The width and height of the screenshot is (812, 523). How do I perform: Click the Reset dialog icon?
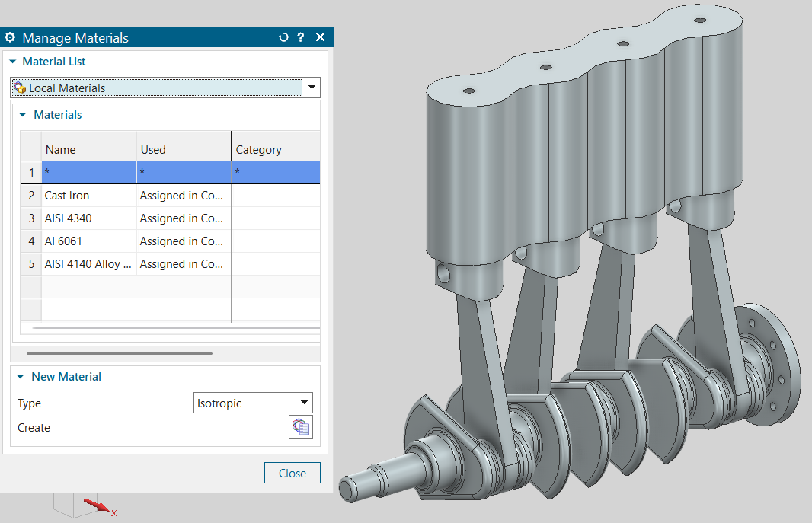[x=283, y=37]
